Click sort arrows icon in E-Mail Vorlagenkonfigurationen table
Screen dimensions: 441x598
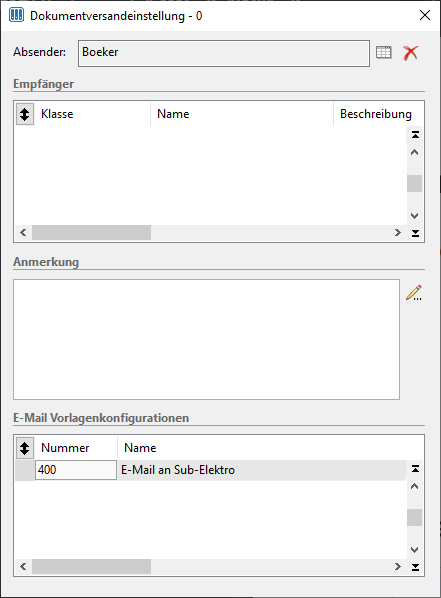point(25,448)
